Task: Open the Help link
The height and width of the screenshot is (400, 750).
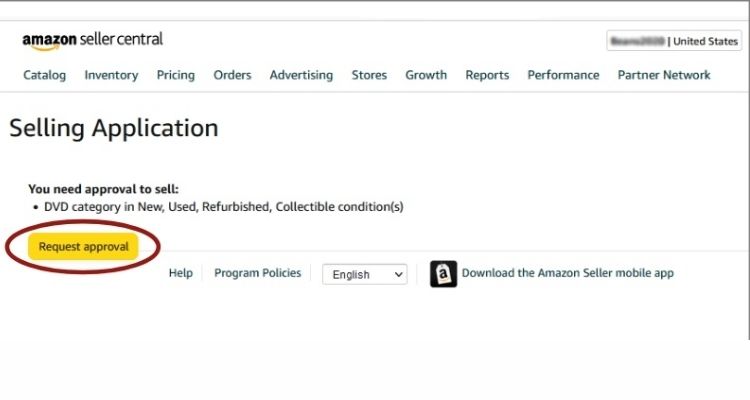Action: click(x=181, y=273)
